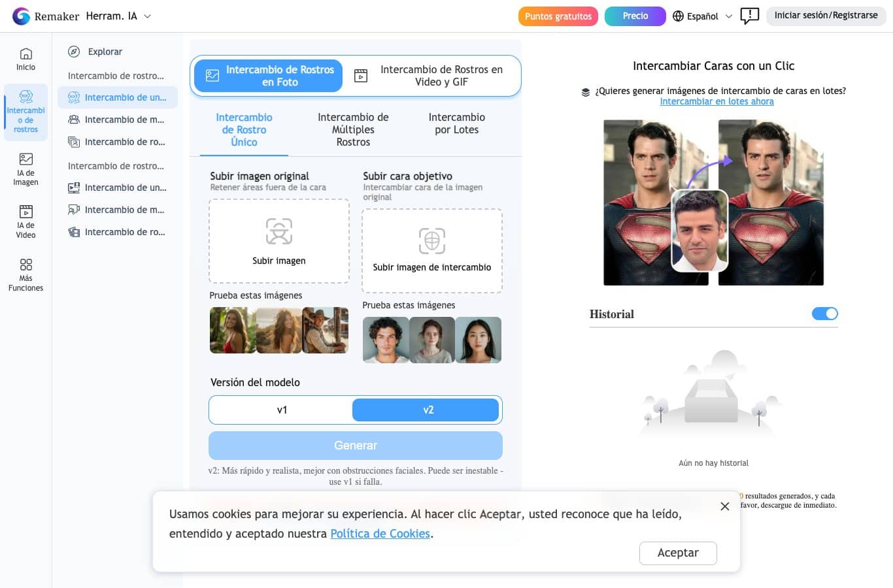Click the photo icon in Intercambio de Rostros en Foto
Viewport: 893px width, 588px height.
[x=212, y=76]
